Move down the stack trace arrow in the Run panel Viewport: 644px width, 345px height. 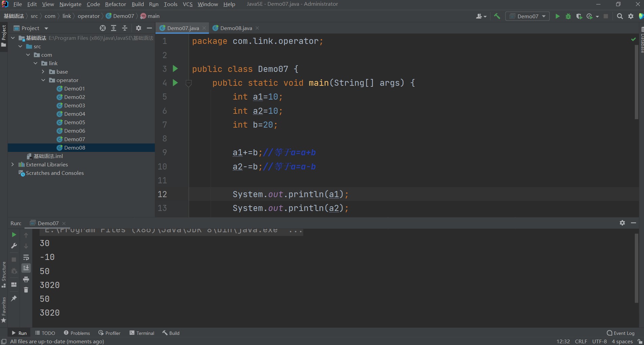coord(26,246)
